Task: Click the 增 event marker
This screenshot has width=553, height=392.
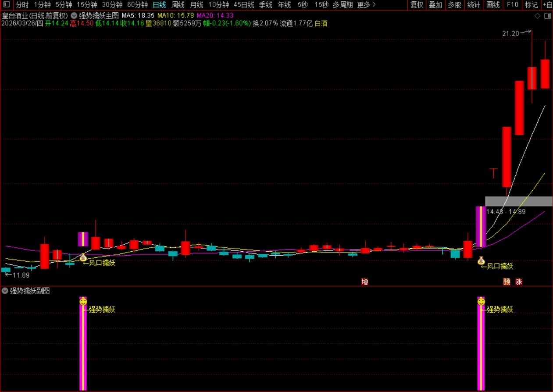Action: click(365, 282)
